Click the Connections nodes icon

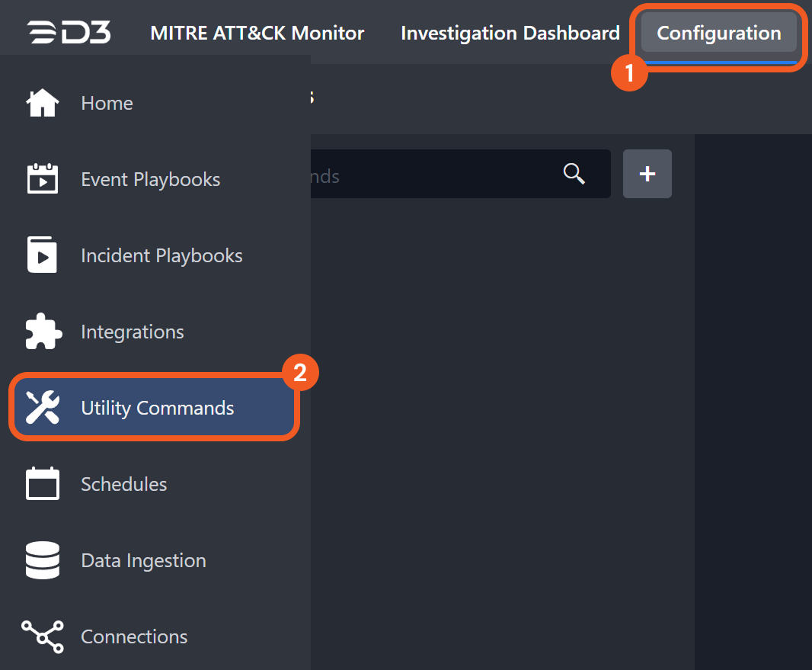pos(43,636)
